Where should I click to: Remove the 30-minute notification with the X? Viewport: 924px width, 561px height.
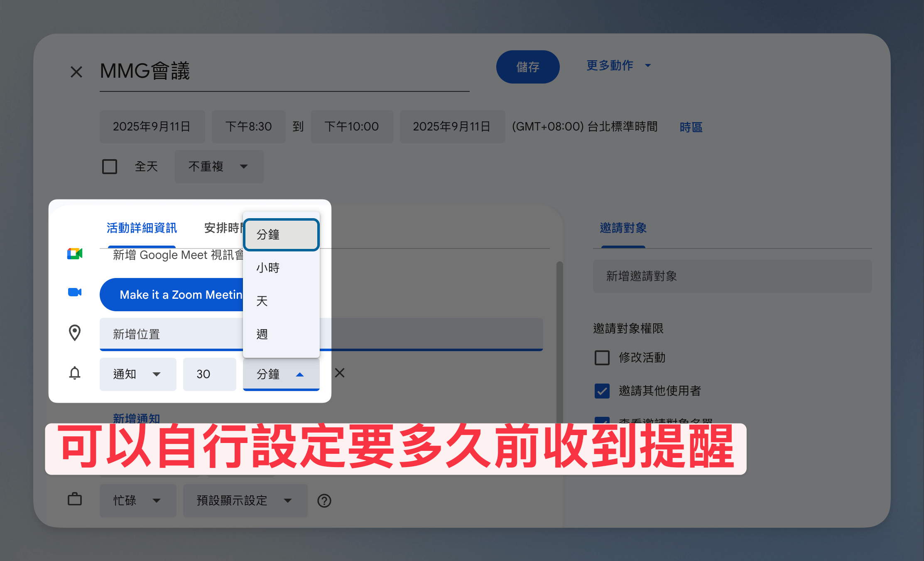pyautogui.click(x=340, y=373)
